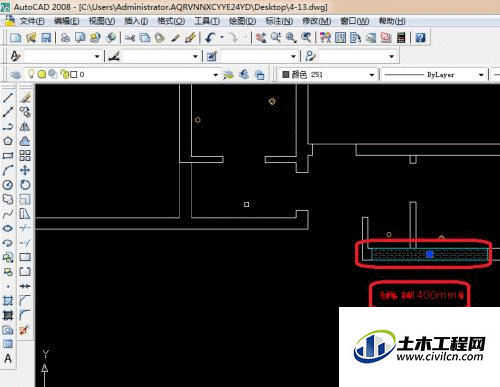Select the Rectangle draw tool
The image size is (500, 387).
pos(8,156)
